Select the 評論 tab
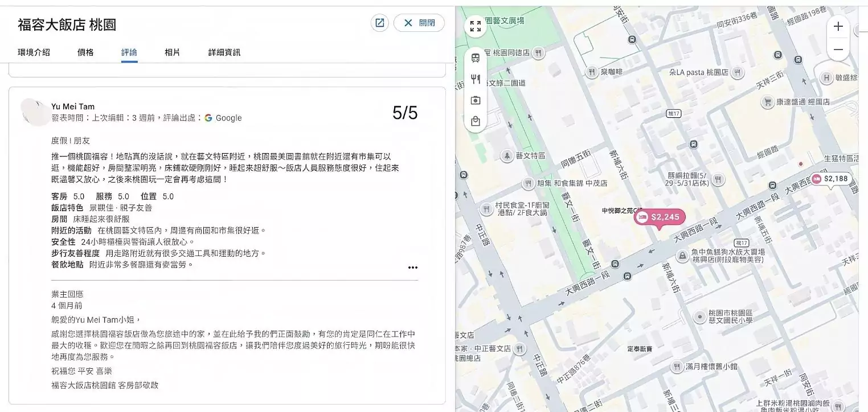Viewport: 868px width, 412px height. 129,52
